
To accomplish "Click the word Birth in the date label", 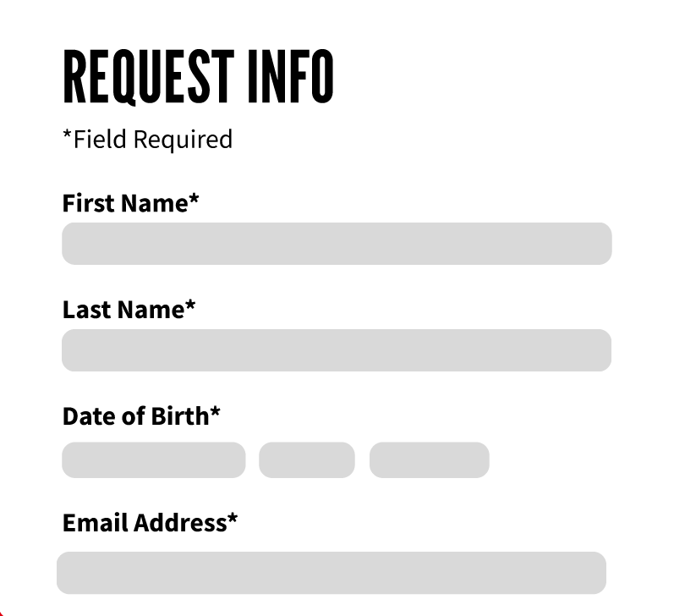I will (178, 416).
